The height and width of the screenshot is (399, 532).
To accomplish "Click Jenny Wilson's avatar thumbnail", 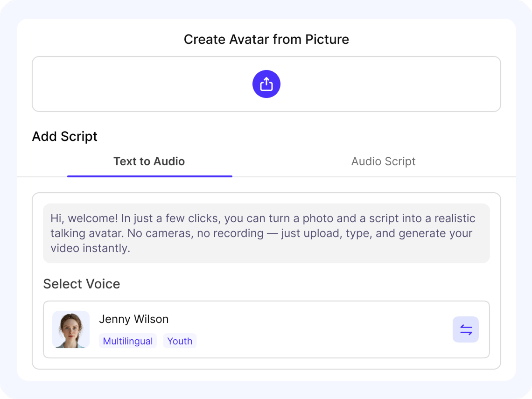I will (70, 329).
